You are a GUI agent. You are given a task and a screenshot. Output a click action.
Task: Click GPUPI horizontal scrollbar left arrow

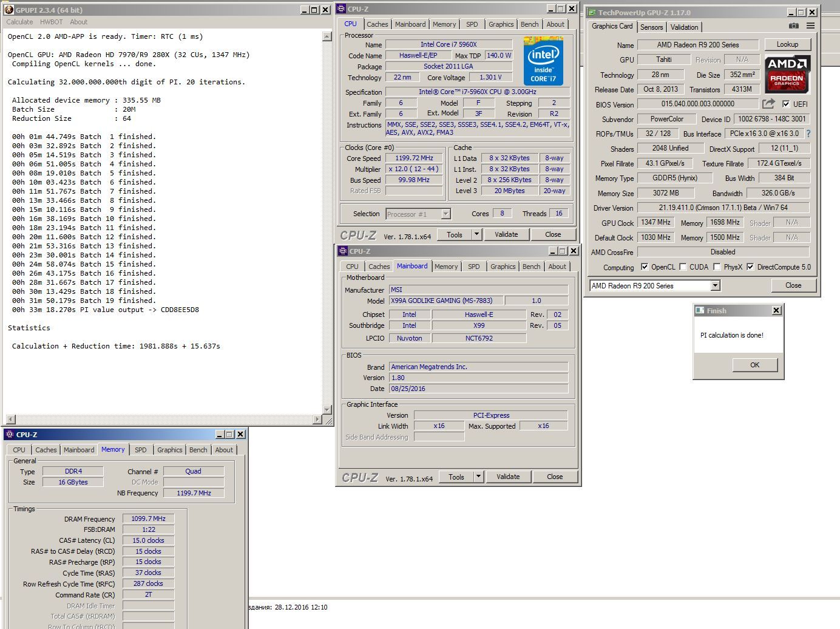point(10,420)
